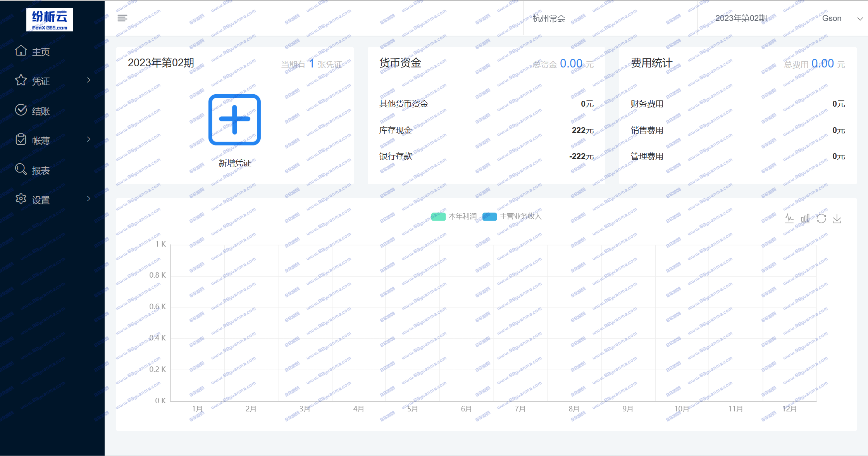The width and height of the screenshot is (868, 456).
Task: Click the 0.4 K y-axis label
Action: coord(158,338)
